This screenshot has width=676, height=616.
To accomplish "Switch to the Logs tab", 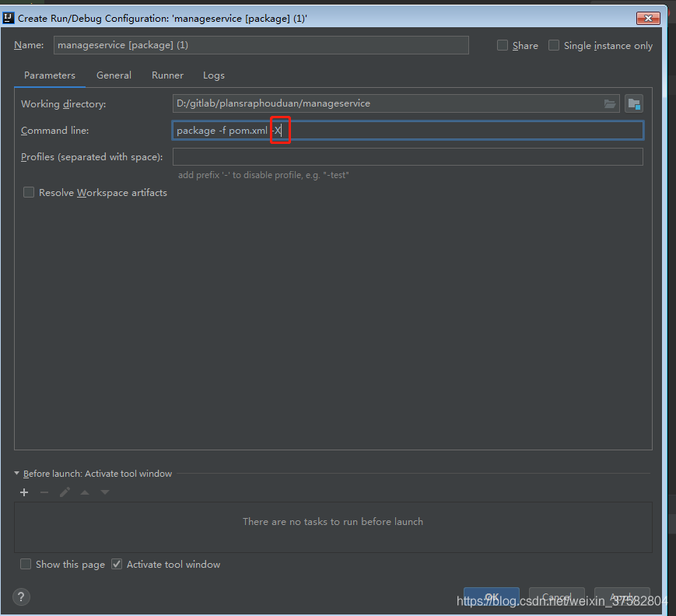I will (214, 75).
